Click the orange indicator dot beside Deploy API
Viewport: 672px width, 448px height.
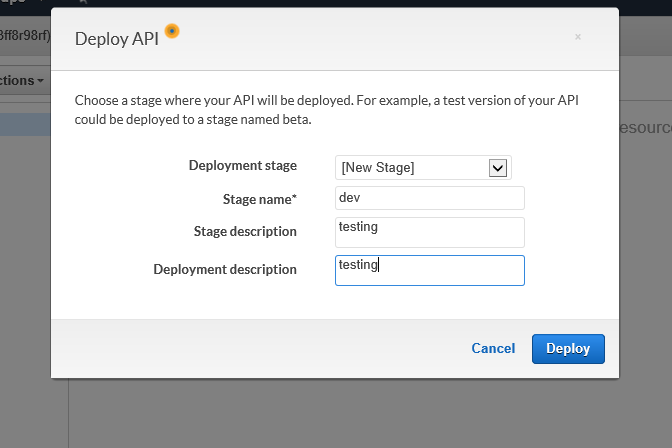(x=172, y=32)
